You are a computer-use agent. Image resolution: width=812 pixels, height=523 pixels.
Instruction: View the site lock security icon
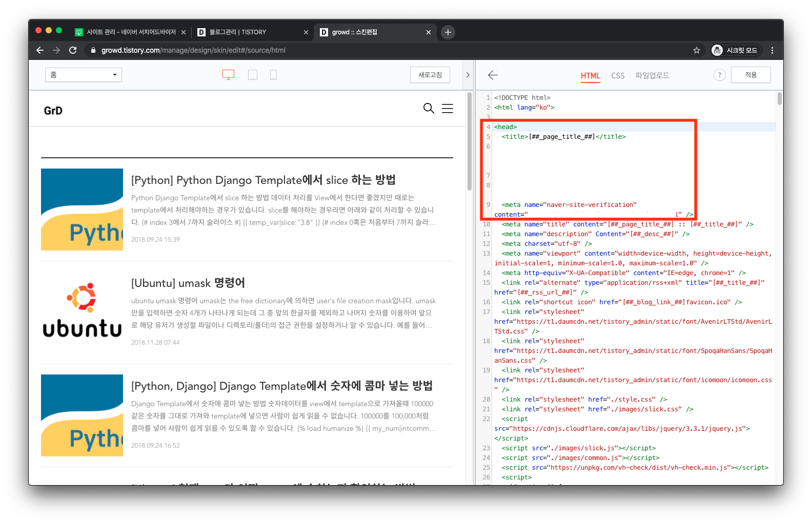[x=93, y=50]
